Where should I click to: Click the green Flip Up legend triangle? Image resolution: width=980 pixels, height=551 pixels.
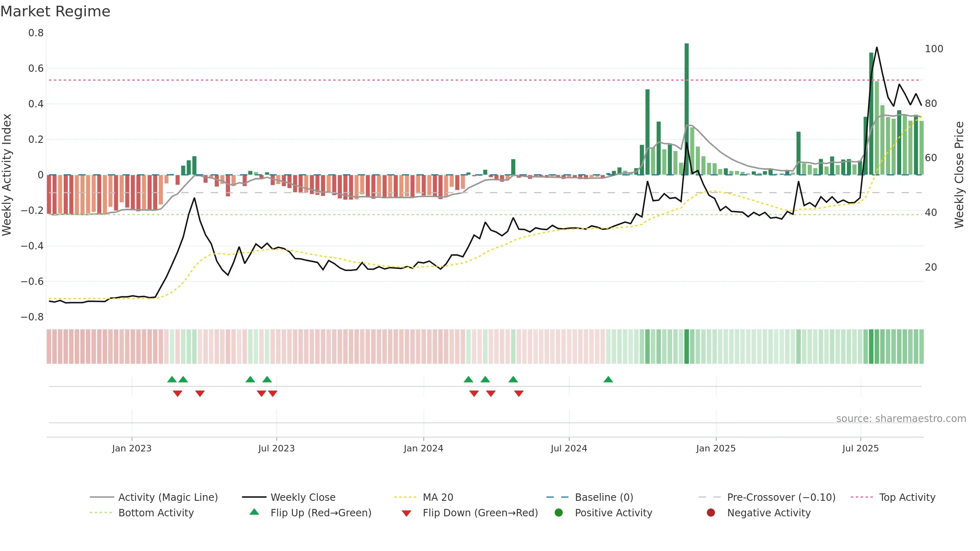click(x=254, y=512)
